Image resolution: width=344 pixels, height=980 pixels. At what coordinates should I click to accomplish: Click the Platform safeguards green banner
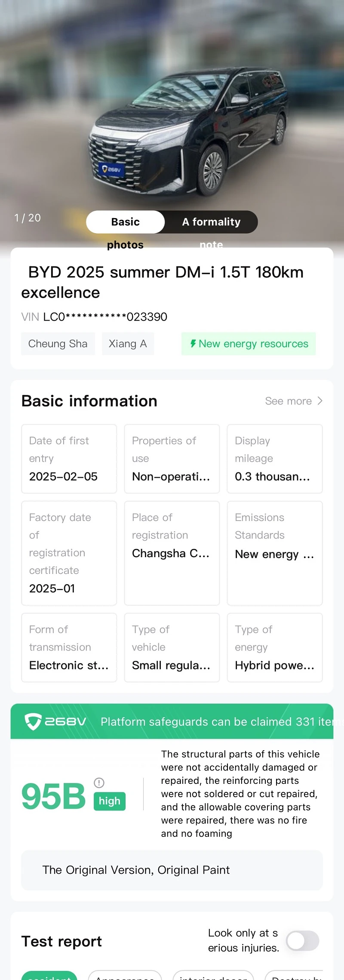[x=172, y=721]
